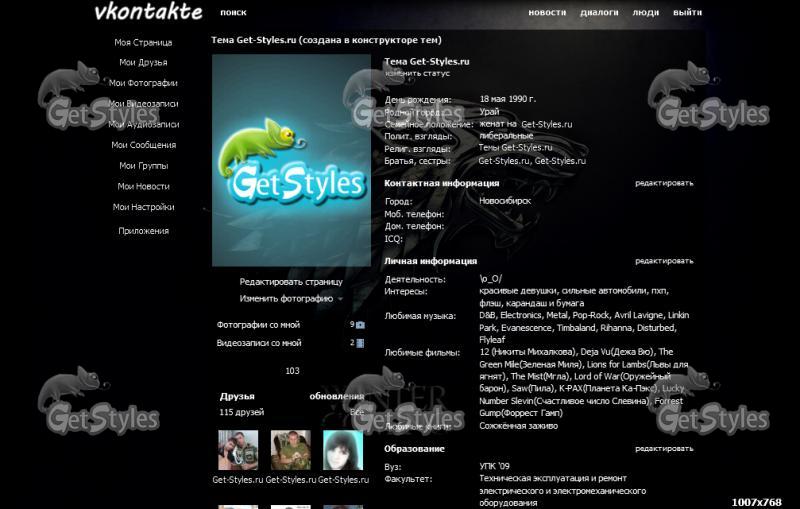The image size is (800, 509).
Task: Open люди in top navigation
Action: point(645,12)
